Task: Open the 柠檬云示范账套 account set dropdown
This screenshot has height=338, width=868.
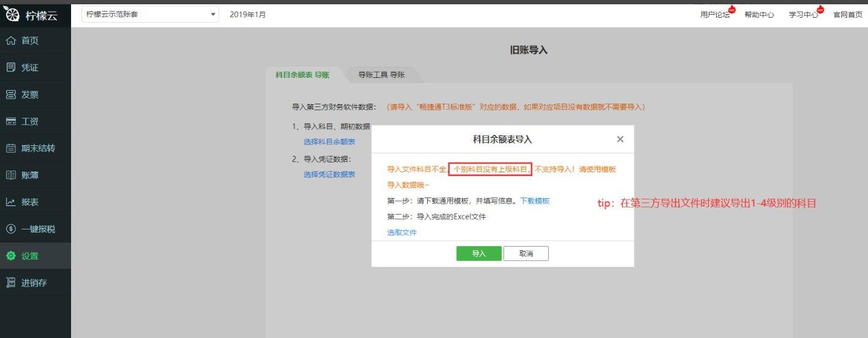Action: tap(151, 14)
